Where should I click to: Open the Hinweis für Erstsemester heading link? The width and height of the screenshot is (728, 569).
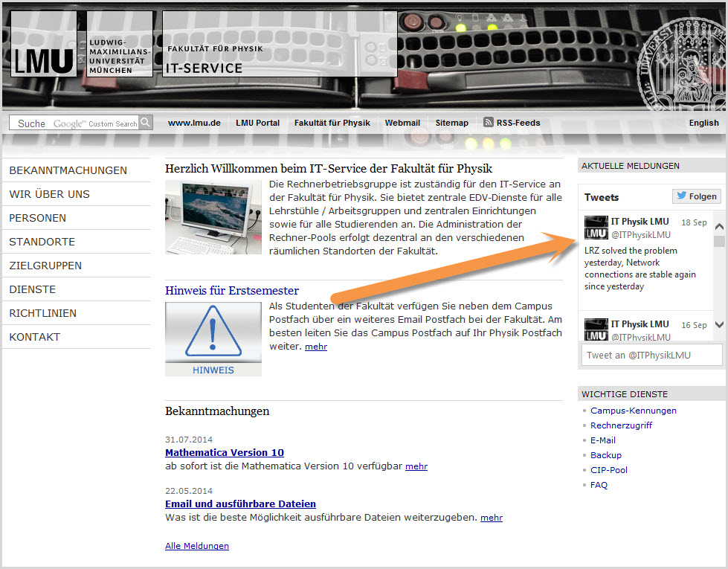232,291
